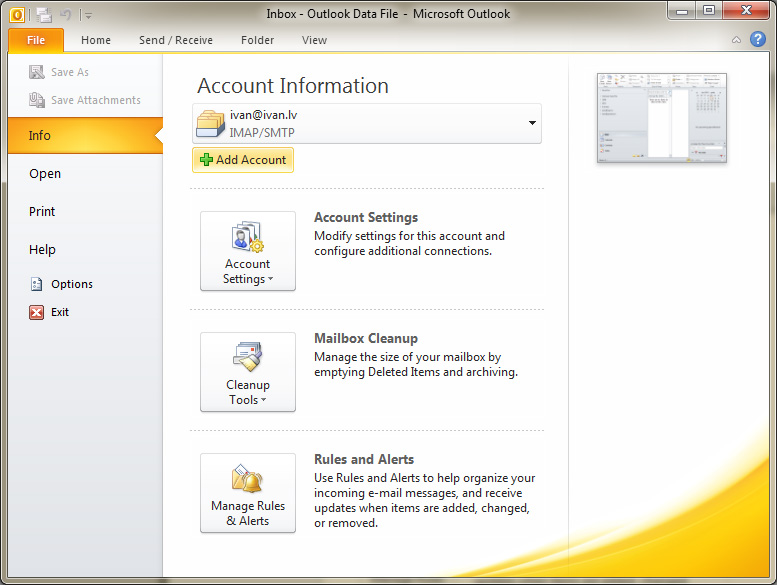Click the Save As icon
Screen dimensions: 777x585
(37, 72)
